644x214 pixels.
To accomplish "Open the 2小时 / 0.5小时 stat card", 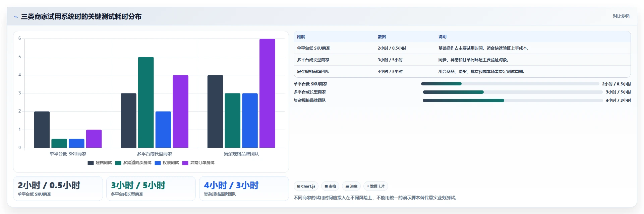I will pyautogui.click(x=58, y=189).
